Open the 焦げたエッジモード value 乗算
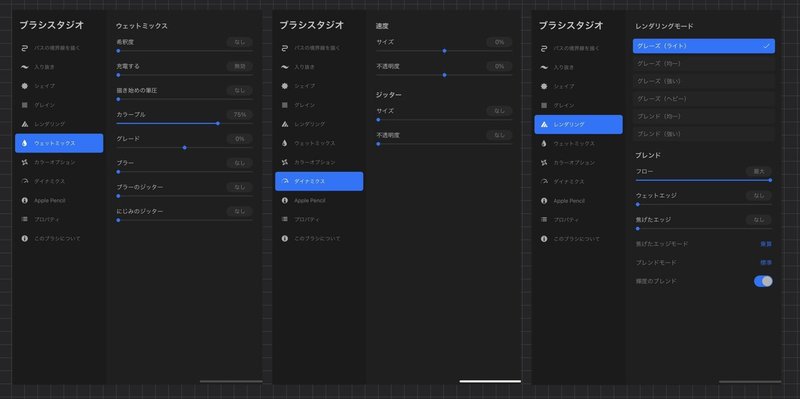800x399 pixels. pyautogui.click(x=766, y=244)
